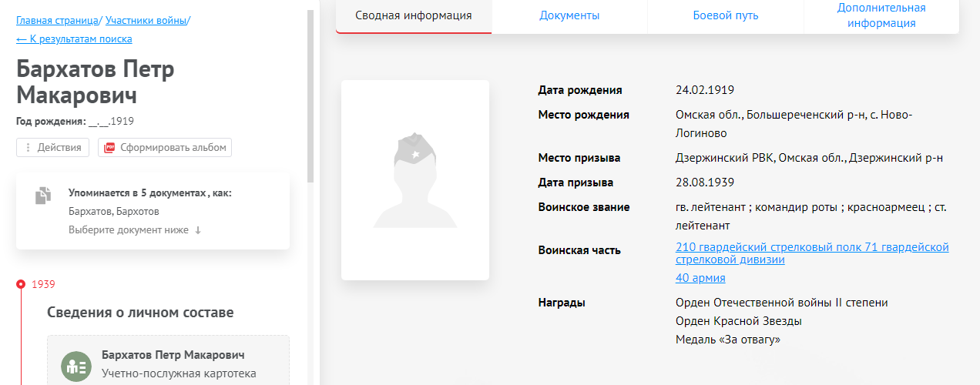The image size is (980, 385).
Task: Select the Сводная информация tab
Action: (x=414, y=16)
